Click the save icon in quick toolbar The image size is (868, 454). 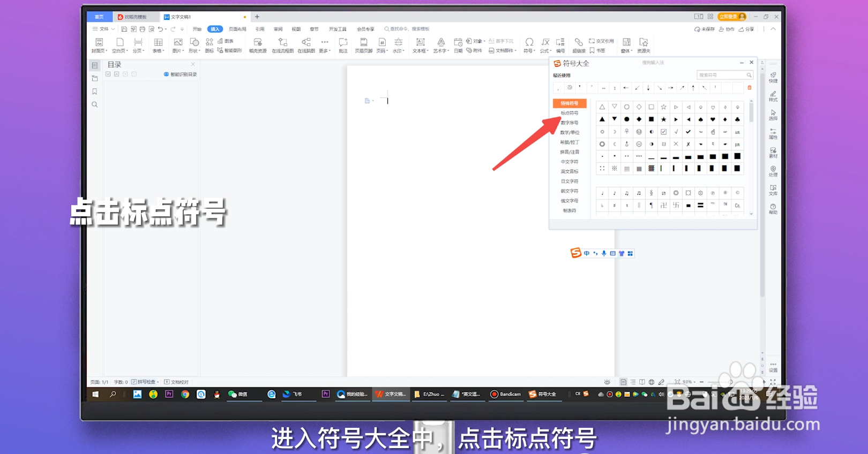(124, 29)
